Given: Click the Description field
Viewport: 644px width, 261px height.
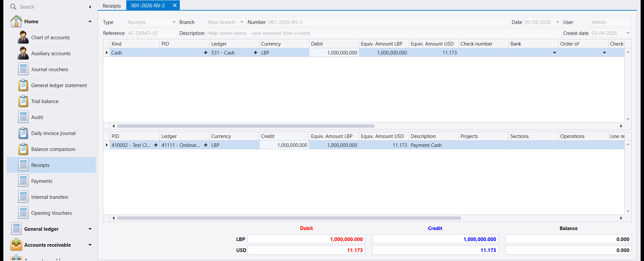Looking at the screenshot, I should (x=383, y=33).
